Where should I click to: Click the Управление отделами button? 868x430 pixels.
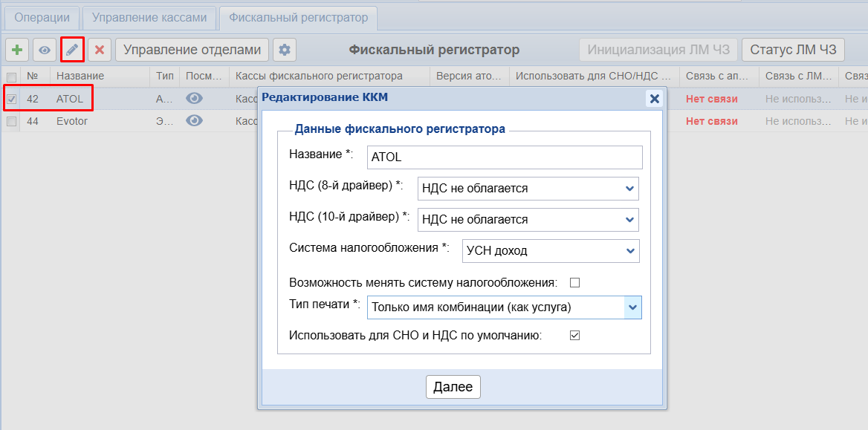coord(192,50)
